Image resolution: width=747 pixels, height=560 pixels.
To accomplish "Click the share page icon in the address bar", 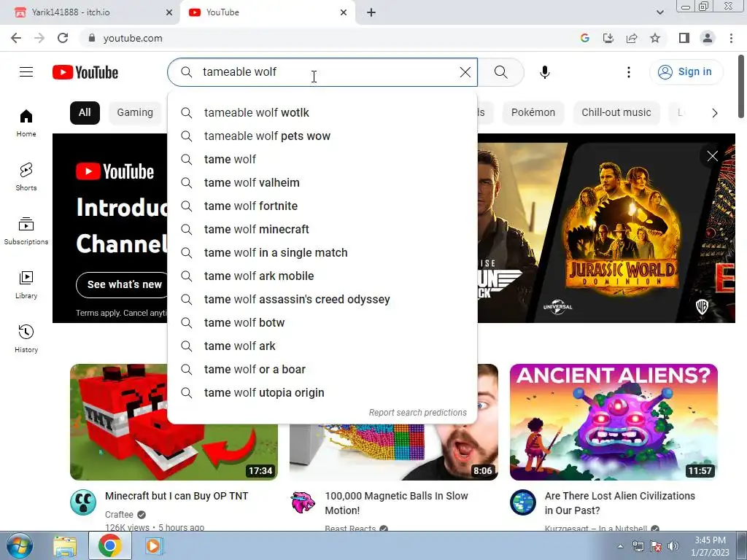I will [x=632, y=38].
